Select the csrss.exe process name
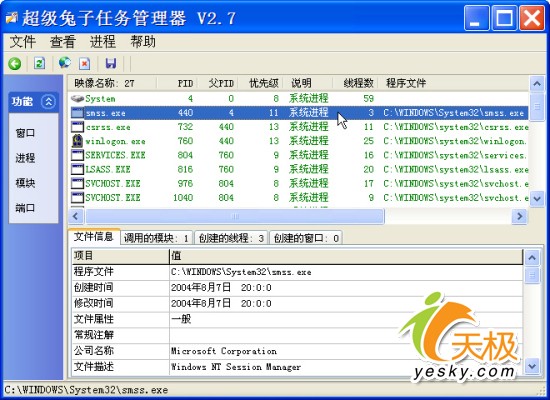 pos(108,127)
